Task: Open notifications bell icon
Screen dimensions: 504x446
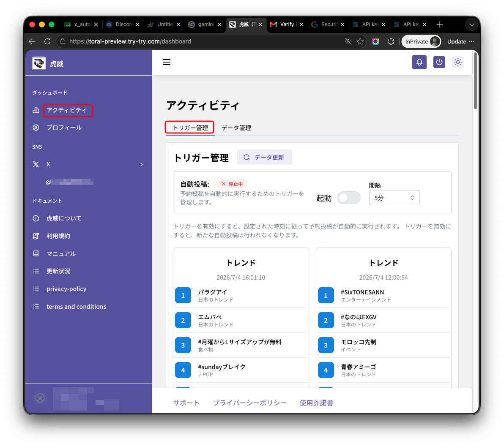Action: click(x=419, y=62)
